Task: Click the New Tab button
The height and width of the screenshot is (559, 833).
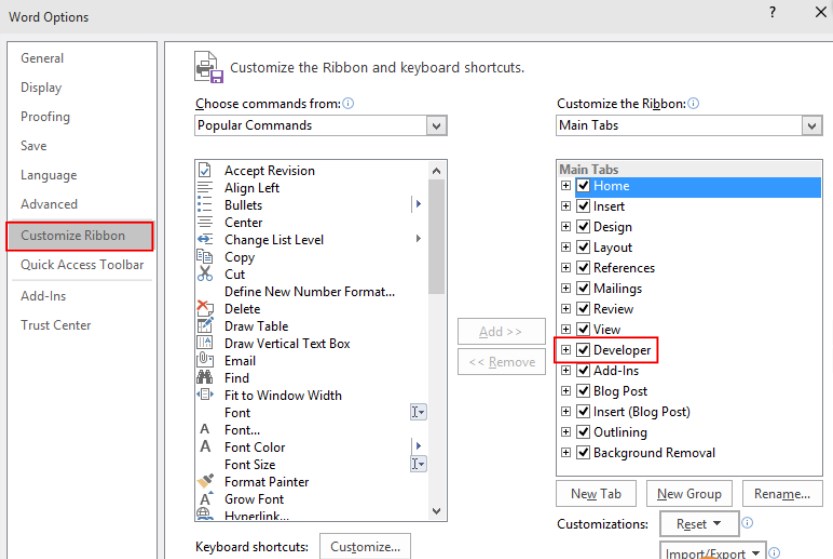Action: point(596,494)
